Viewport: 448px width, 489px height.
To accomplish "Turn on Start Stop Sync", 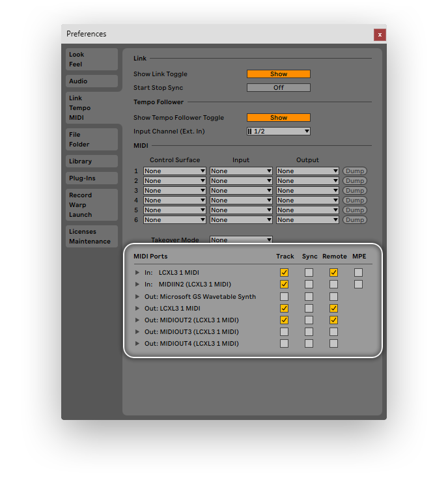I will (x=279, y=88).
